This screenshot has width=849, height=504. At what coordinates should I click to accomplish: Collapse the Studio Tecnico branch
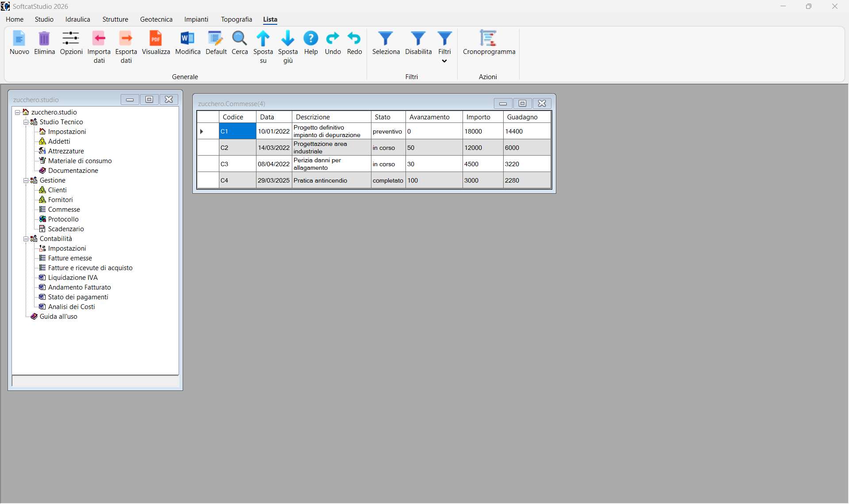(26, 122)
